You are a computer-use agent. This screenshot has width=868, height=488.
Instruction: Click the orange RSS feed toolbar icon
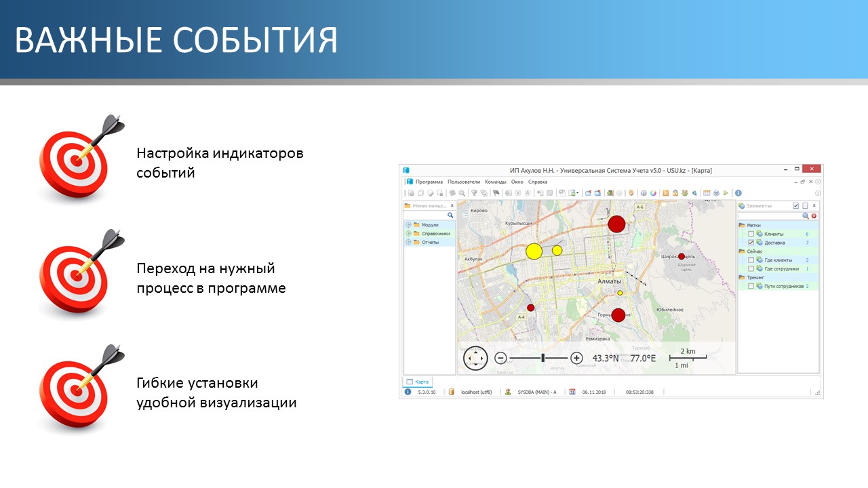(x=666, y=193)
